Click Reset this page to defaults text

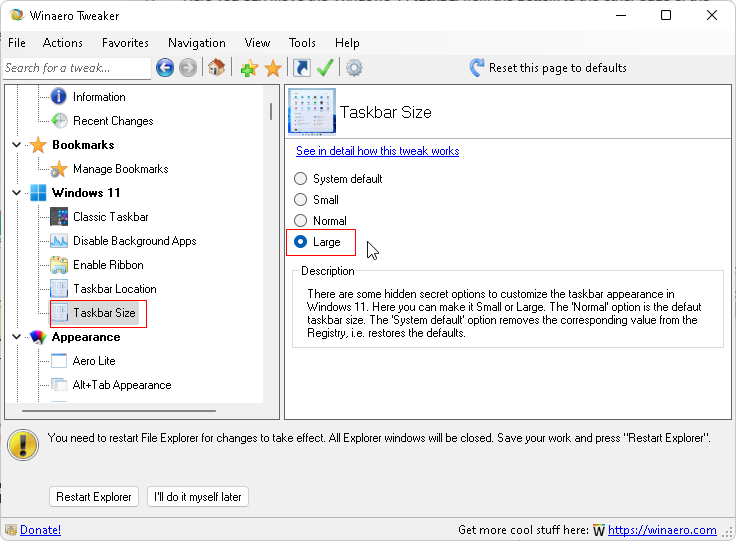point(558,68)
